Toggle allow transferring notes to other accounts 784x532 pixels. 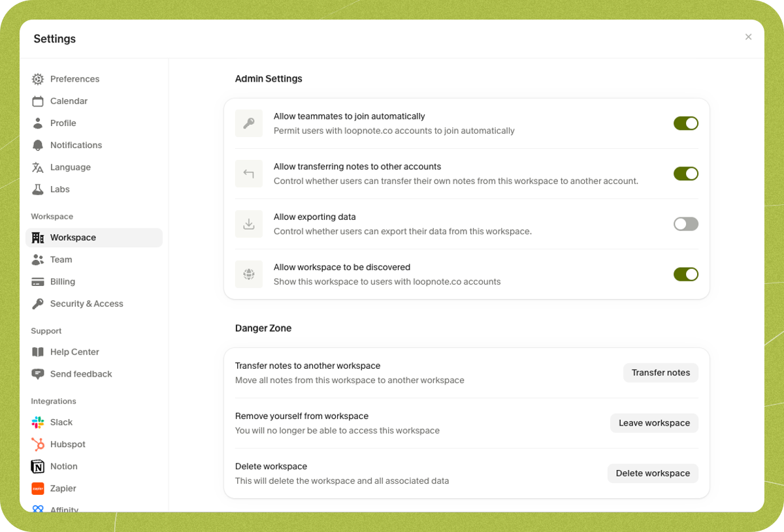click(x=685, y=174)
